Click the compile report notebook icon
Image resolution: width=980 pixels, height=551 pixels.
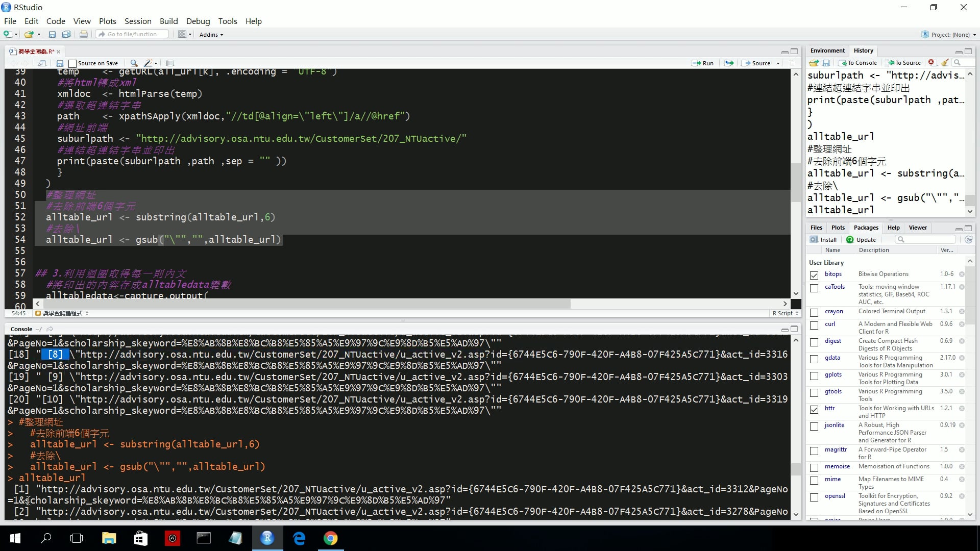pos(170,63)
